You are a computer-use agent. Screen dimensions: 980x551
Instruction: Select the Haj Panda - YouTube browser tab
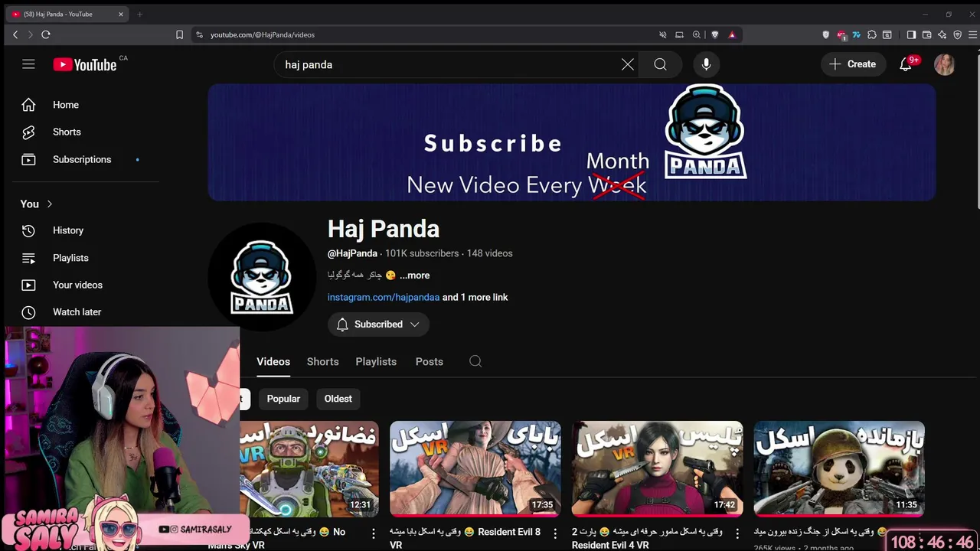coord(67,14)
